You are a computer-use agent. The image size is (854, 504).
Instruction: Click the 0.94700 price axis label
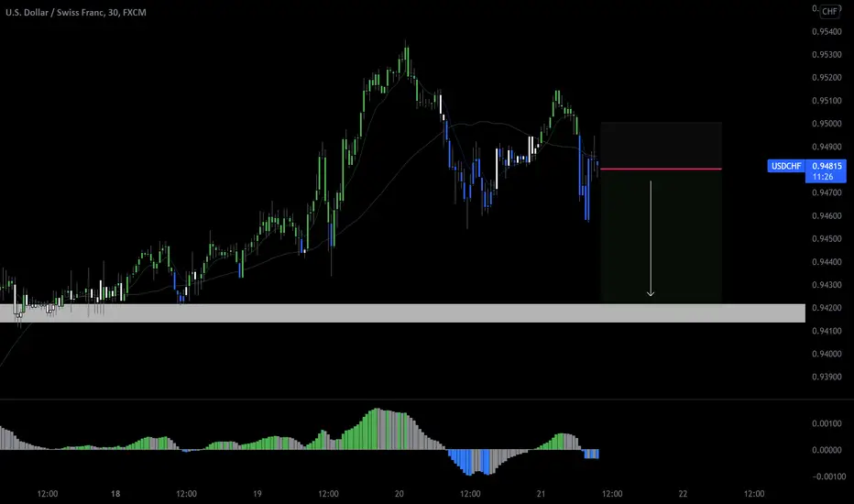coord(827,192)
